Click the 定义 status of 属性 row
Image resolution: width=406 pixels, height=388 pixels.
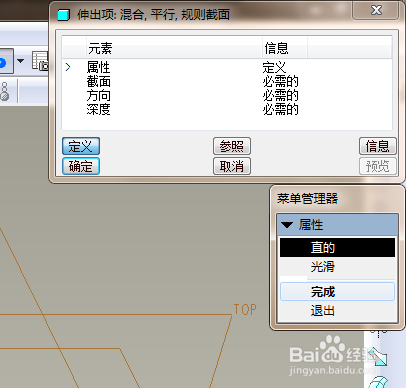coord(274,67)
